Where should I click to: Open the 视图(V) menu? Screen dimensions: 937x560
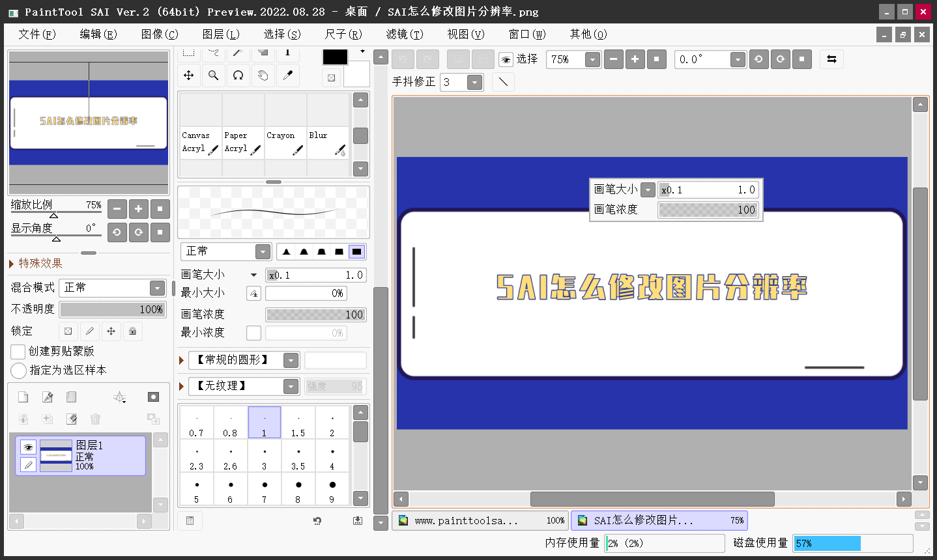466,34
